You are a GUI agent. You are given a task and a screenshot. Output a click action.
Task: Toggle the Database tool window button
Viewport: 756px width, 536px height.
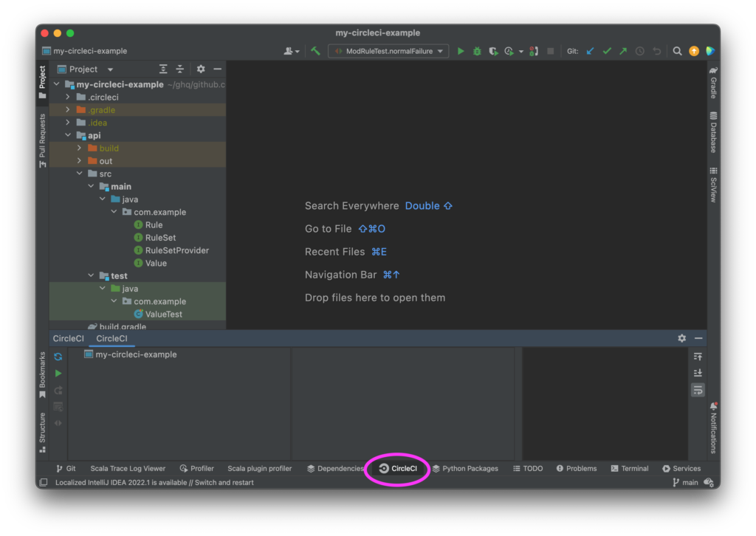tap(714, 132)
